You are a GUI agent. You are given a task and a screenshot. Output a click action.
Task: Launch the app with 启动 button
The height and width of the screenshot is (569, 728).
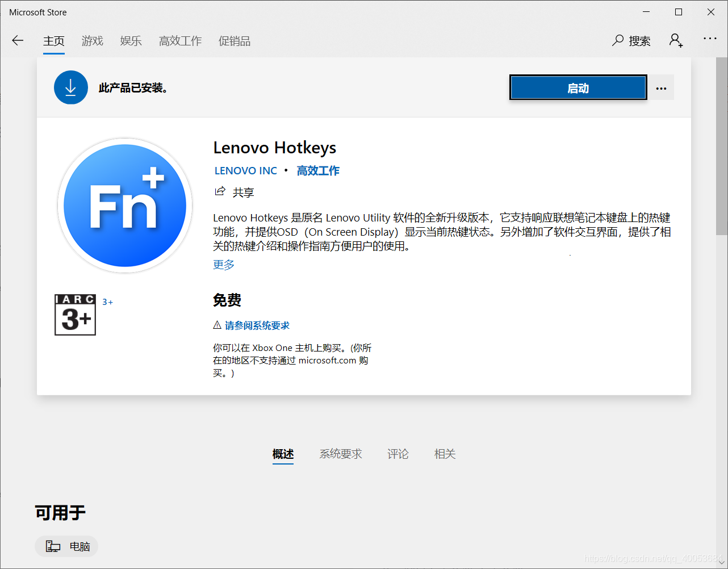click(x=578, y=88)
